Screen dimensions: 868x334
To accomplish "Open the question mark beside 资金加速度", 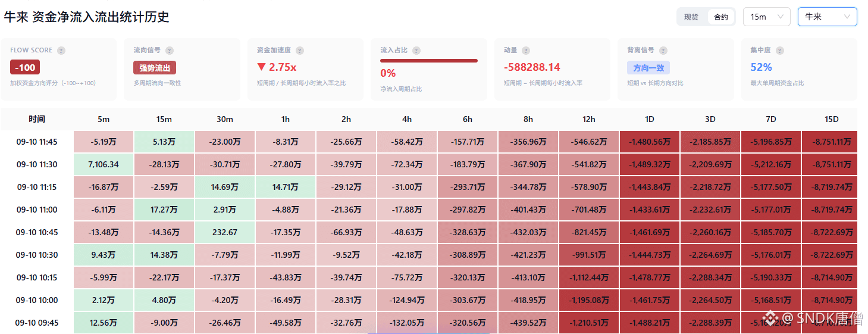I will click(300, 51).
